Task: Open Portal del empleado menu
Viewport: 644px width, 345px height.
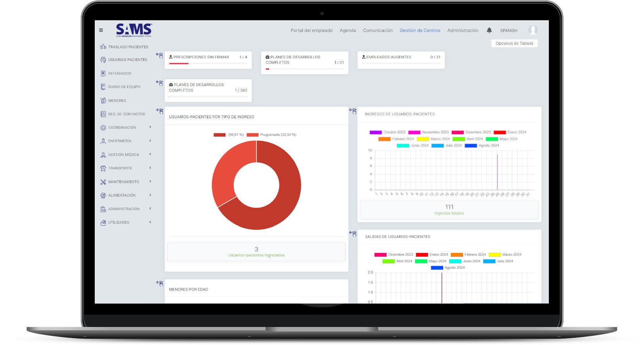Action: [312, 31]
